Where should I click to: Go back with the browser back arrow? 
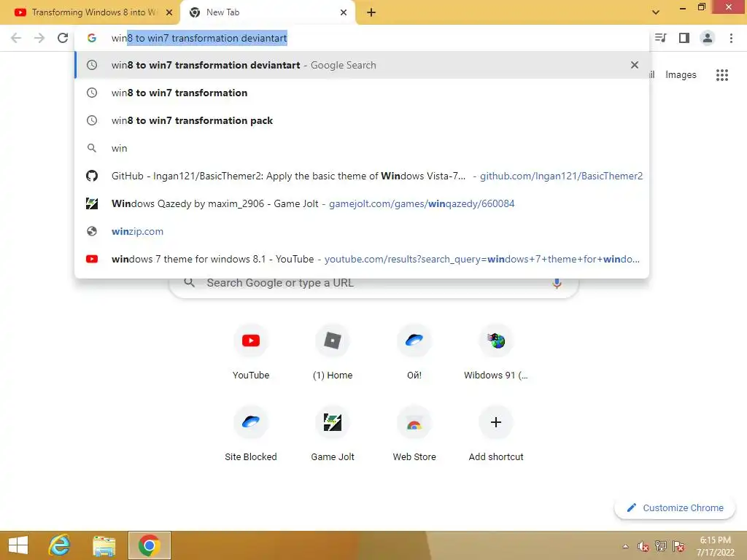click(x=16, y=38)
